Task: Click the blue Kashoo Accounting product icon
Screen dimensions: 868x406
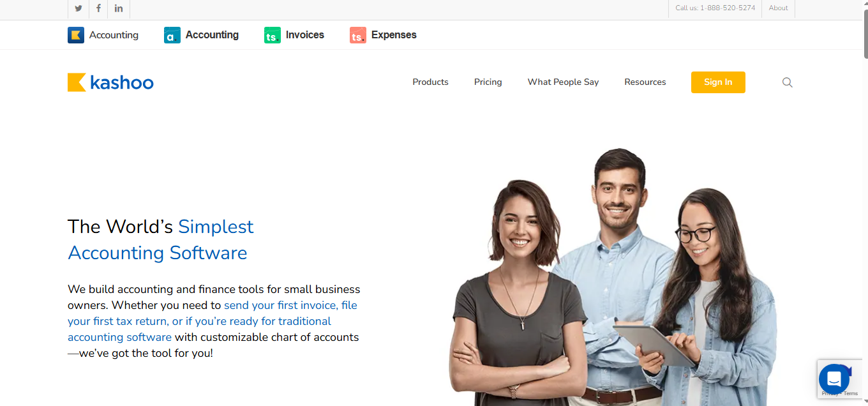Action: pos(76,35)
